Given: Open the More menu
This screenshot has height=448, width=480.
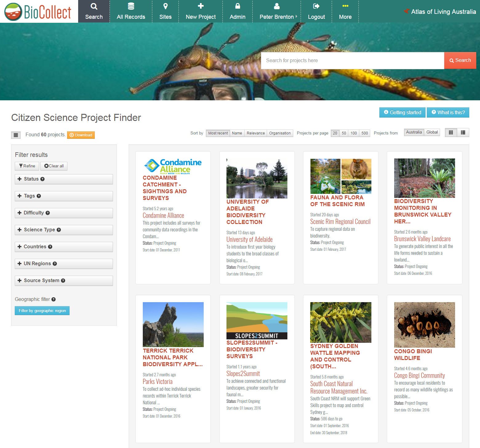Looking at the screenshot, I should (345, 11).
